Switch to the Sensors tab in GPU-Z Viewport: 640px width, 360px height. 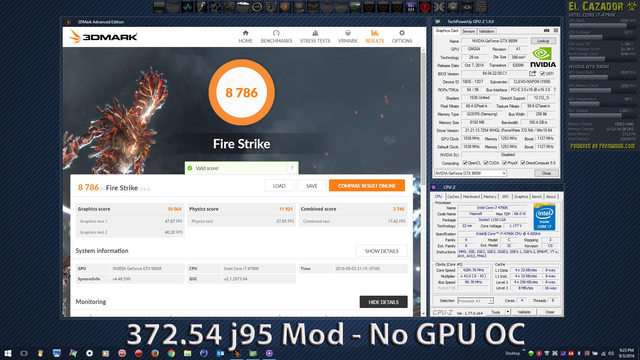coord(469,31)
